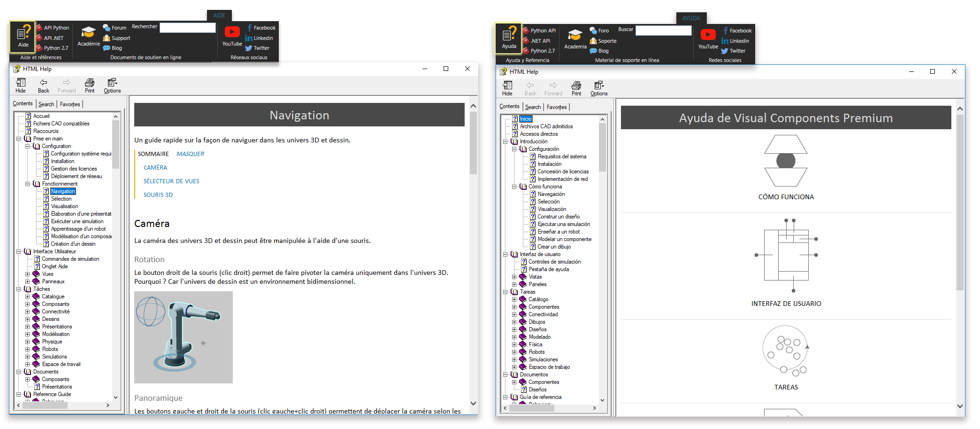Collapse the Tareas tree node
980x429 pixels.
point(505,292)
